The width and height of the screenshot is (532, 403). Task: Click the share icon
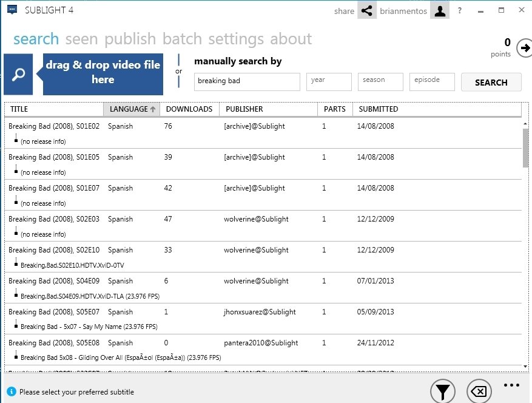(367, 10)
